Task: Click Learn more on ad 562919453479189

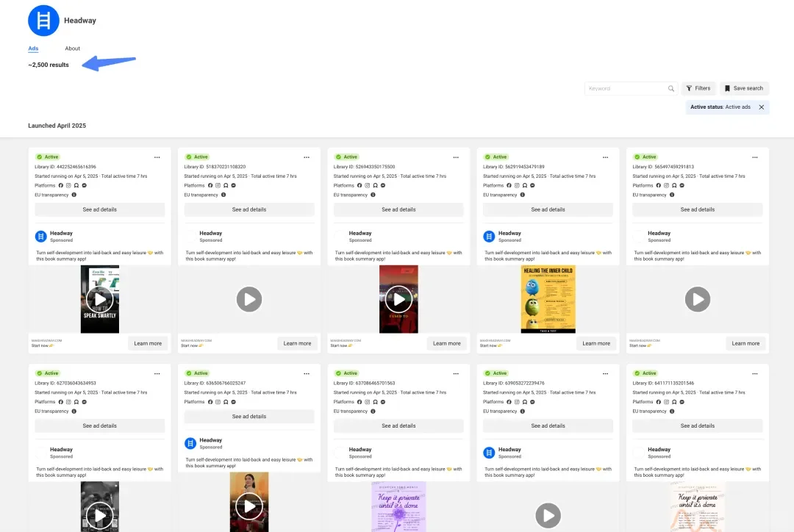Action: point(596,344)
